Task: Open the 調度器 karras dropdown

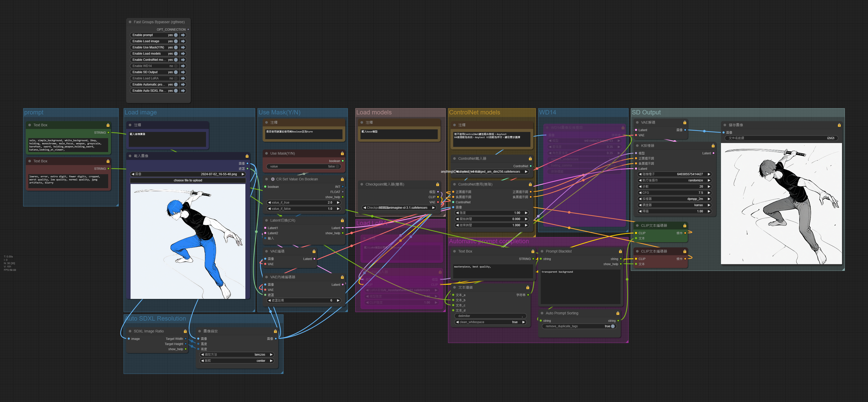Action: [675, 205]
